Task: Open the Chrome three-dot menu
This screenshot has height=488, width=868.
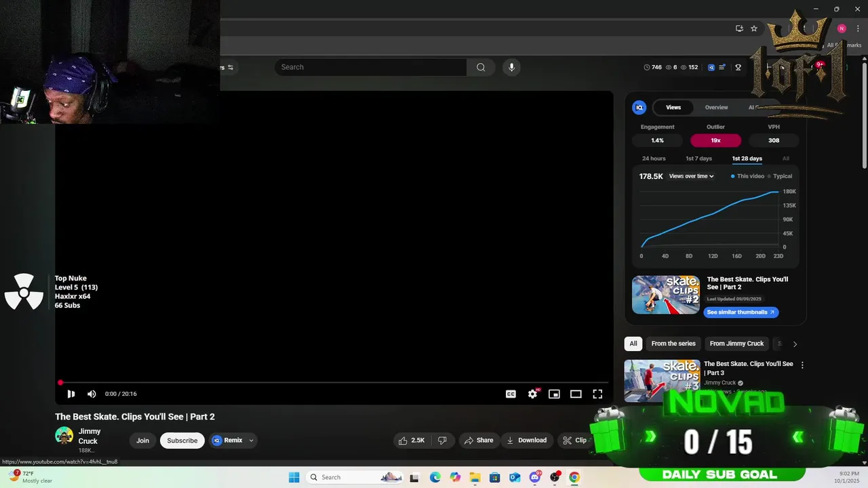Action: coord(858,28)
